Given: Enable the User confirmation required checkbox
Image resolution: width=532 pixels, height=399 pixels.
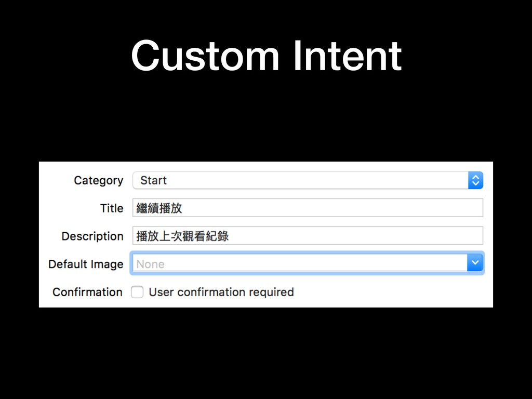Looking at the screenshot, I should click(x=137, y=292).
